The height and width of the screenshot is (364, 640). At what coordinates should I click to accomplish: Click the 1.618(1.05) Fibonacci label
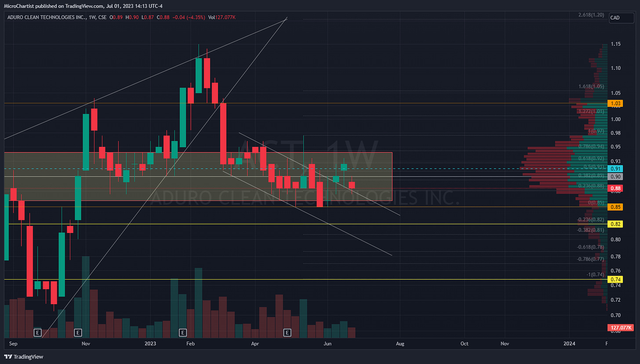[591, 87]
